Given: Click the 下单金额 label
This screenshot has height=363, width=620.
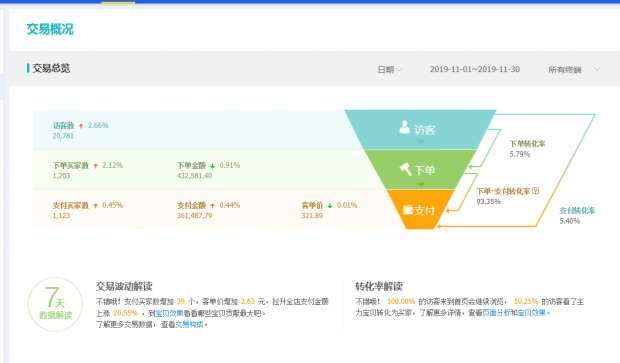Looking at the screenshot, I should pyautogui.click(x=191, y=165).
